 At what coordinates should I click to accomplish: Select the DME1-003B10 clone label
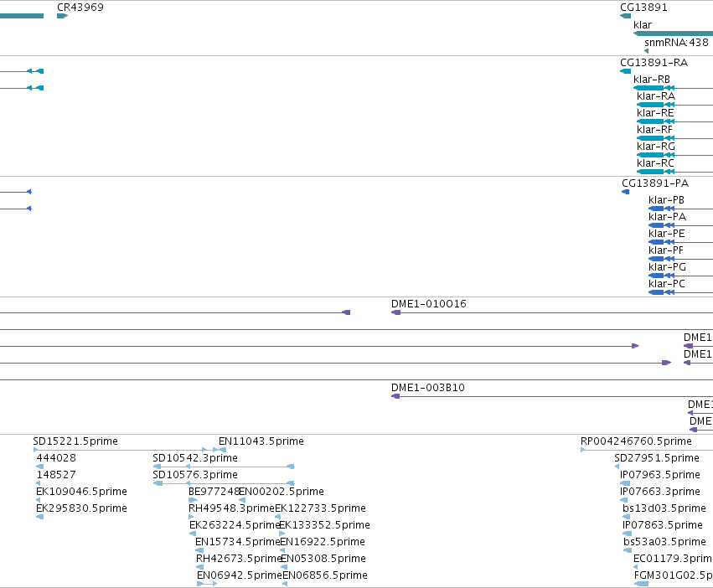click(x=428, y=388)
